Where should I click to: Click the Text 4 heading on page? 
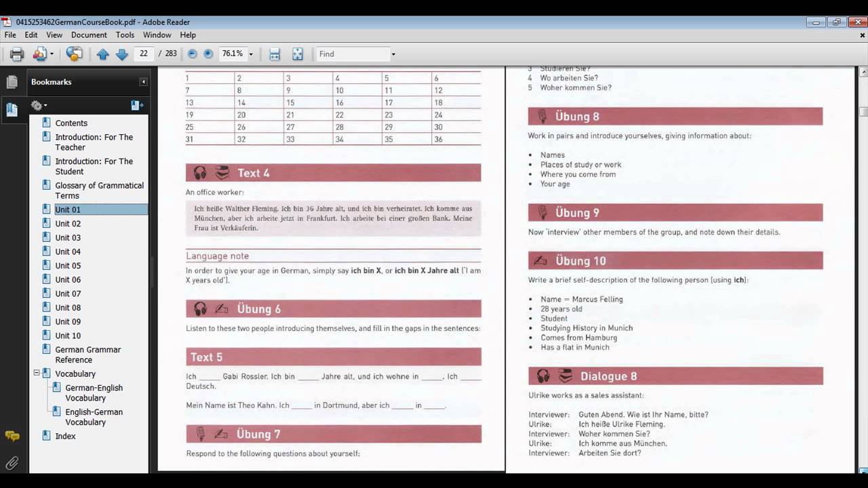(253, 173)
